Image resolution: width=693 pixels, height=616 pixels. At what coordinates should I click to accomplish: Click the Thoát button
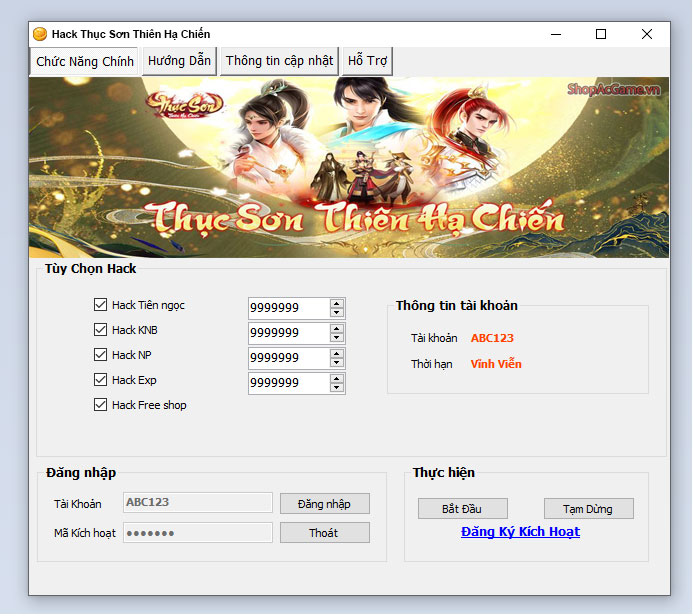point(325,533)
